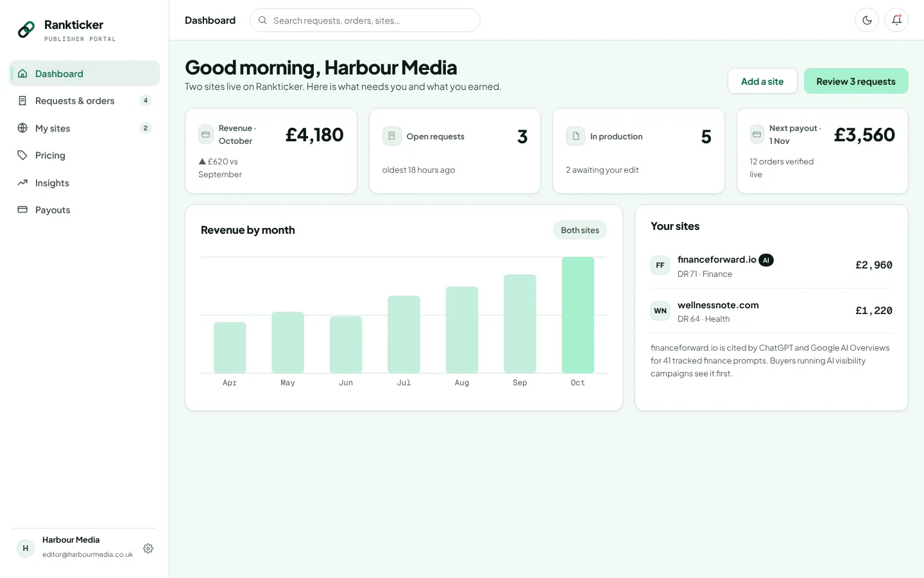
Task: Click the Add a site button
Action: 762,81
